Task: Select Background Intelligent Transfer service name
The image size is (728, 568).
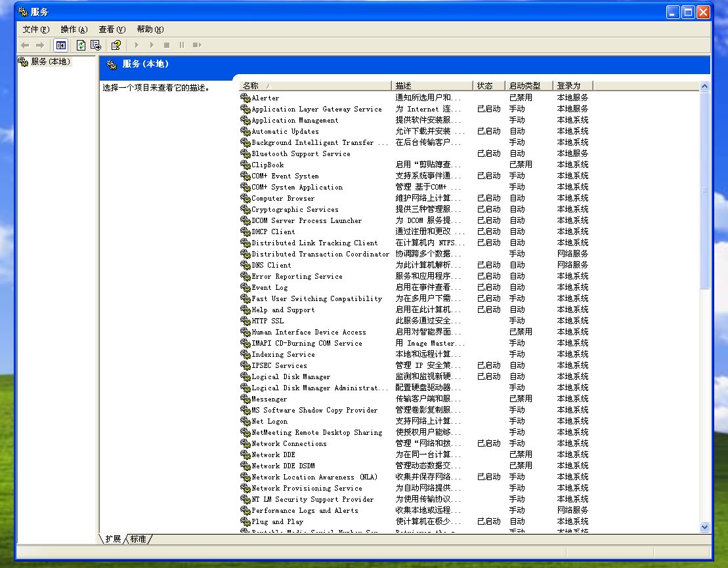Action: tap(320, 142)
